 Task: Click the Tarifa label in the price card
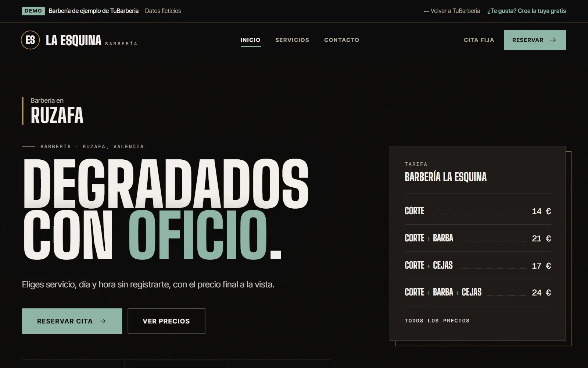point(416,164)
